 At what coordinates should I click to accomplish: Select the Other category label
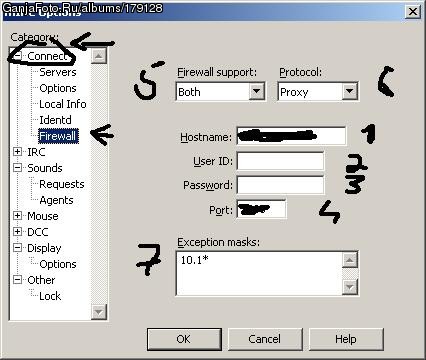41,280
